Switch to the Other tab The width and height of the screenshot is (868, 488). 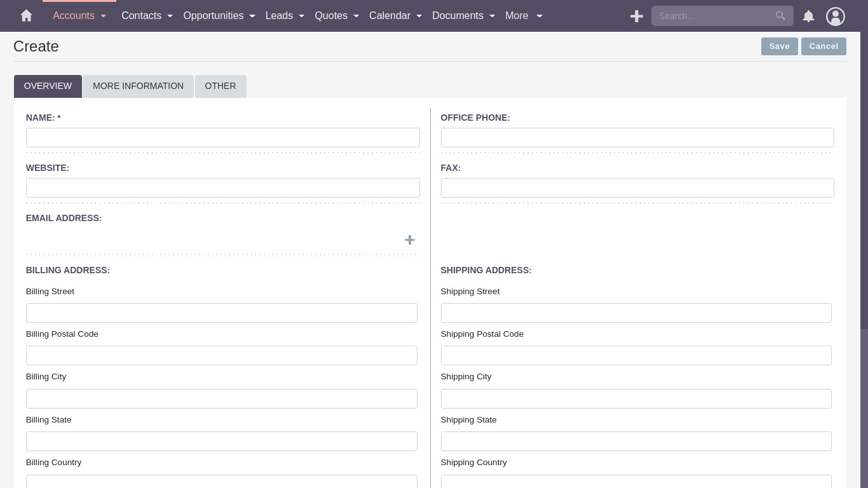[220, 86]
